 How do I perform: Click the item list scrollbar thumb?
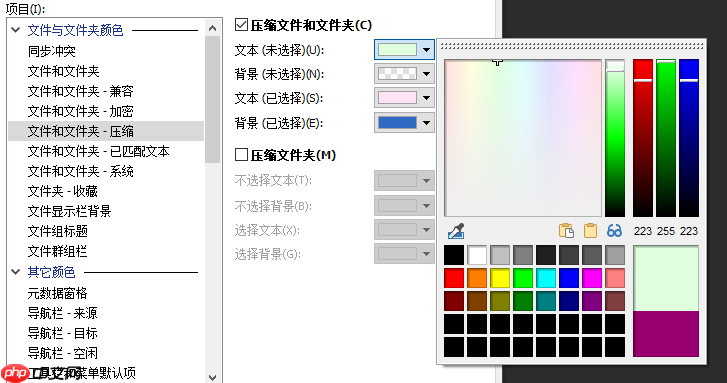[x=212, y=100]
